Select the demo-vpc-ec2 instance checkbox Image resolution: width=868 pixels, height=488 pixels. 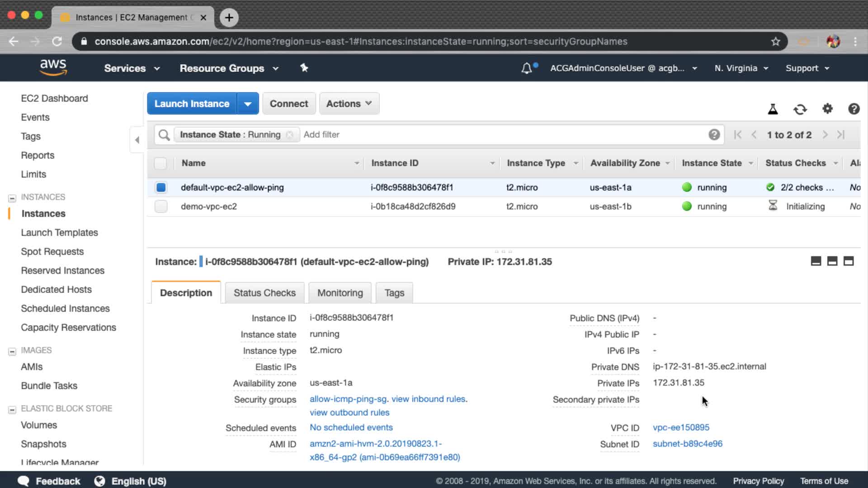pyautogui.click(x=161, y=206)
